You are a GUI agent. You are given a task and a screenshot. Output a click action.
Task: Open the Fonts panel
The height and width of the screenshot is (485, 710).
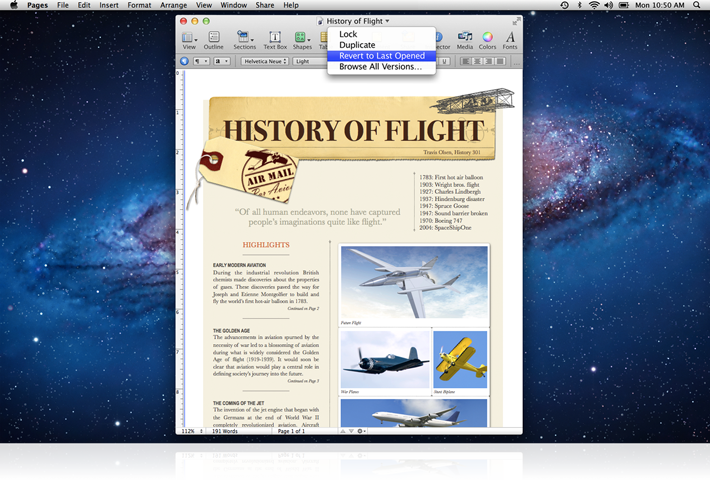coord(510,39)
